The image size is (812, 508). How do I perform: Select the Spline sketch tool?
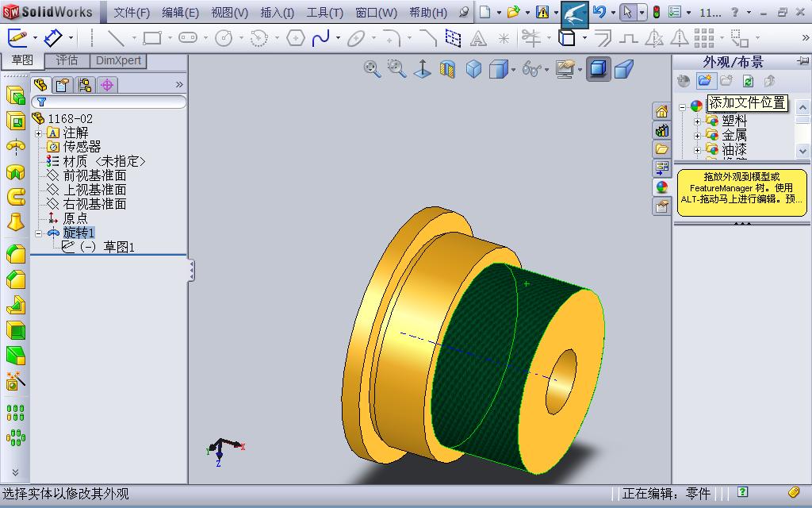[x=321, y=38]
